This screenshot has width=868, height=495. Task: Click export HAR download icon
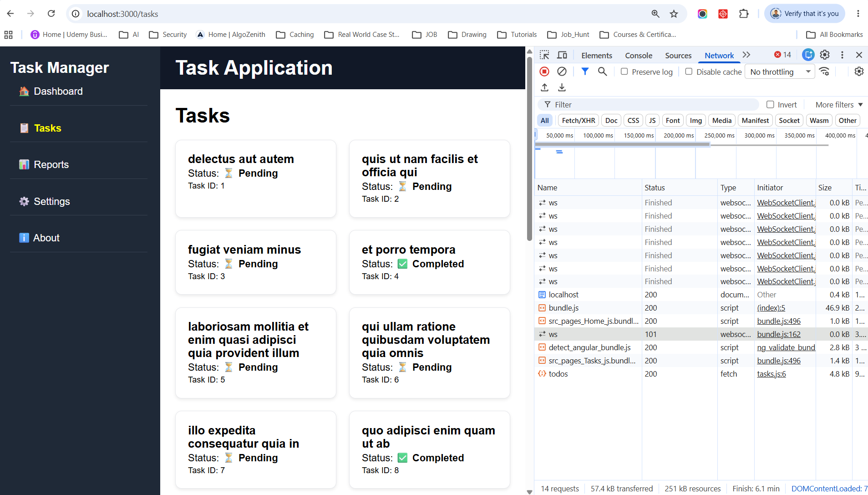click(562, 87)
